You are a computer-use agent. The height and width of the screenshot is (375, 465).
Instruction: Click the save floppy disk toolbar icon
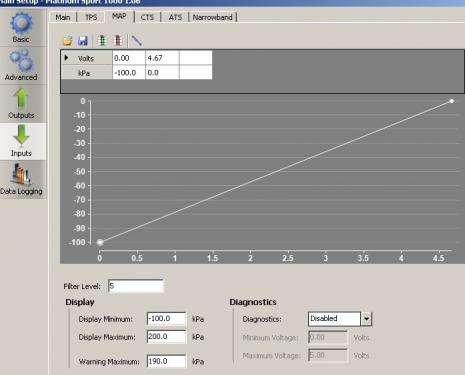(x=83, y=41)
